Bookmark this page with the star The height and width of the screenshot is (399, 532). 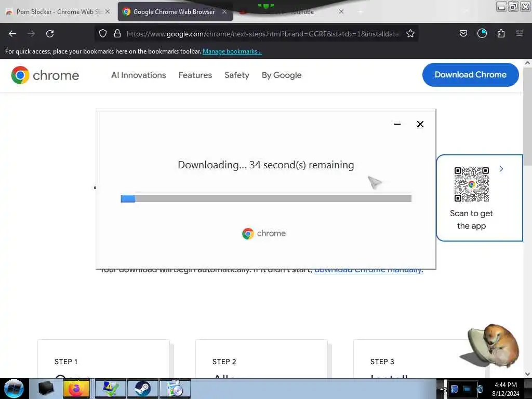410,33
